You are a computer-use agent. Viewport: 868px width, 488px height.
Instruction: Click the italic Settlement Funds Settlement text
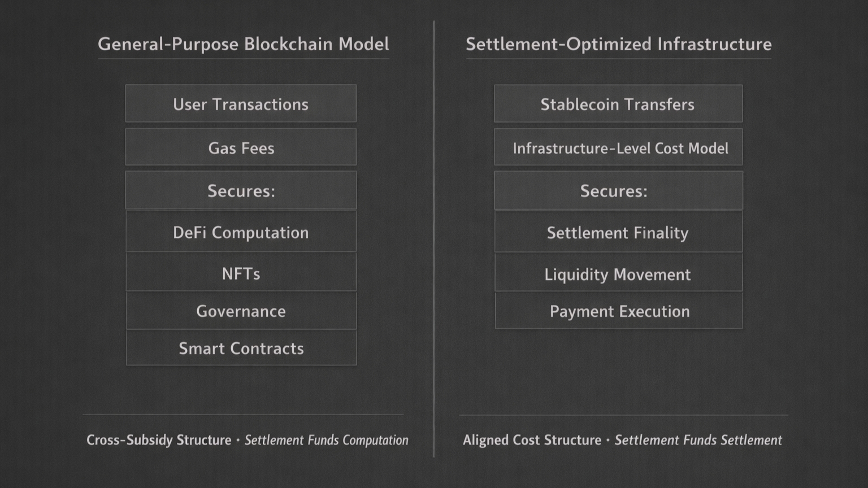[x=698, y=440]
